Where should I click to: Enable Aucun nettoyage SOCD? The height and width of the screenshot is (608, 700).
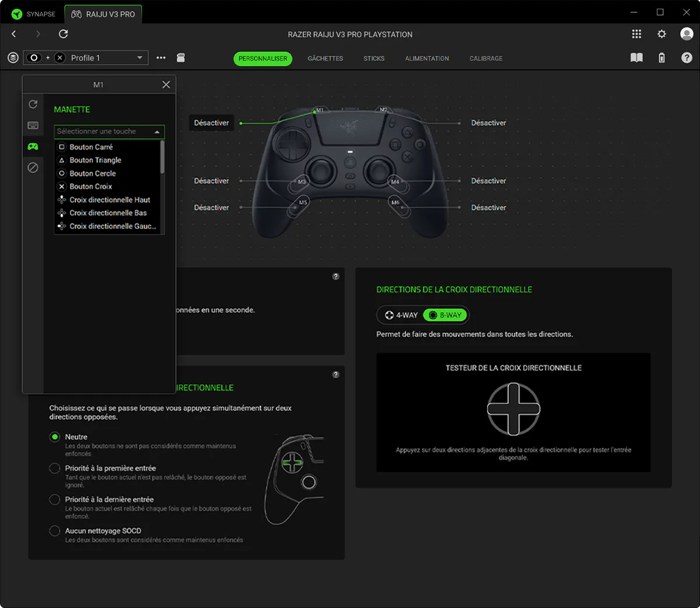coord(55,530)
